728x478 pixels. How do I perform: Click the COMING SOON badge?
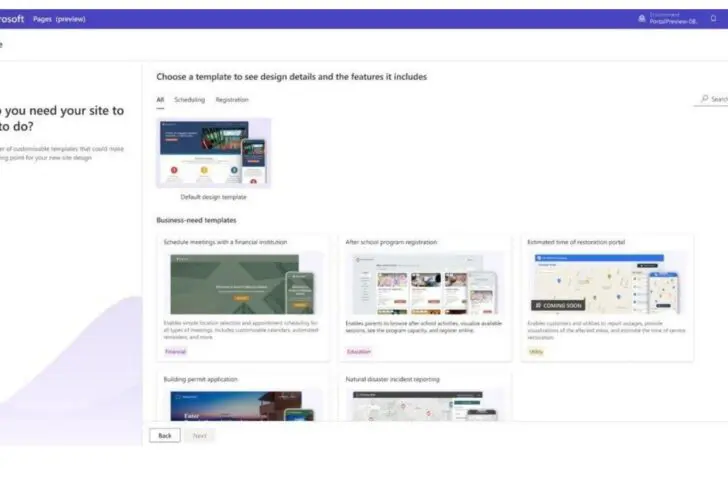pos(558,305)
